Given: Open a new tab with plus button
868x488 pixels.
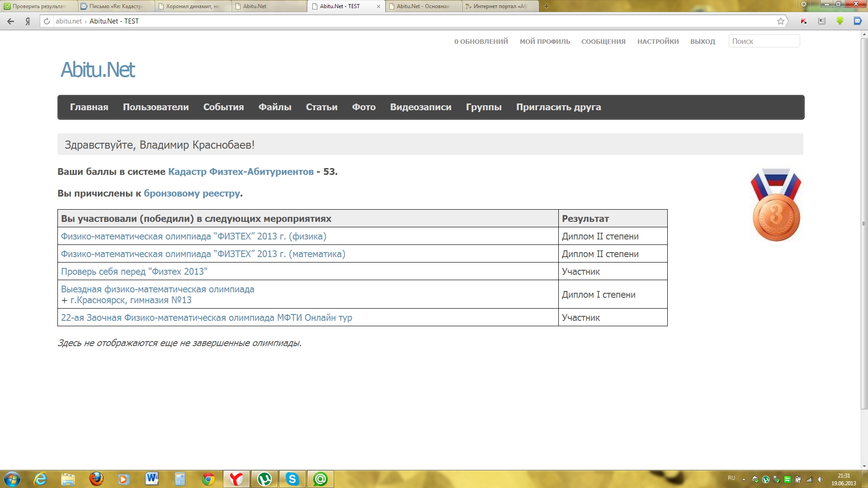Looking at the screenshot, I should point(546,6).
